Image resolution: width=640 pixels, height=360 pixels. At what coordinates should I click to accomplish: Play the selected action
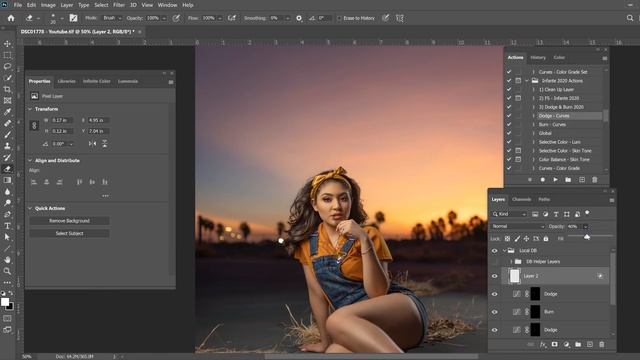coord(555,180)
